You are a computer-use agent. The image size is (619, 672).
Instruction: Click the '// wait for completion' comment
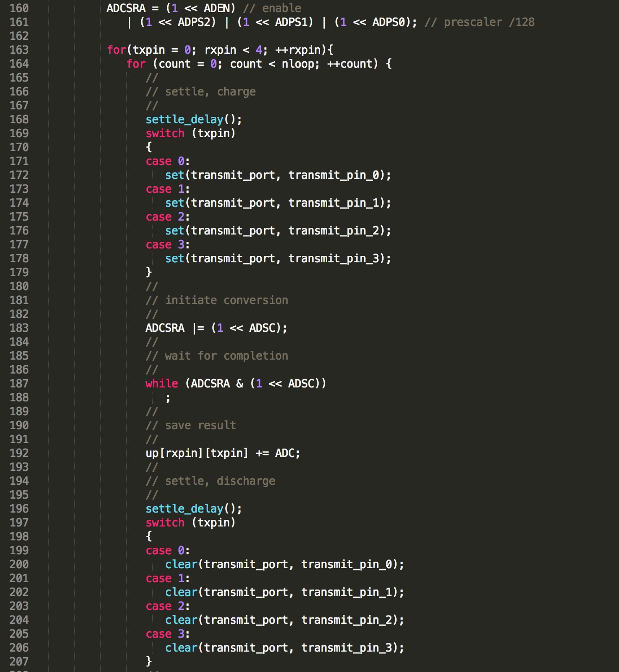coord(217,356)
